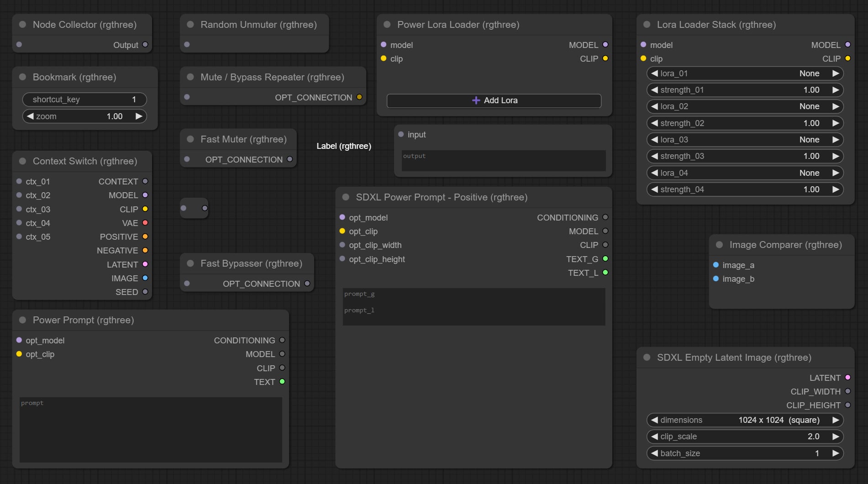The width and height of the screenshot is (868, 484).
Task: Collapse the Fast Bypasser node using its title dot
Action: click(190, 263)
